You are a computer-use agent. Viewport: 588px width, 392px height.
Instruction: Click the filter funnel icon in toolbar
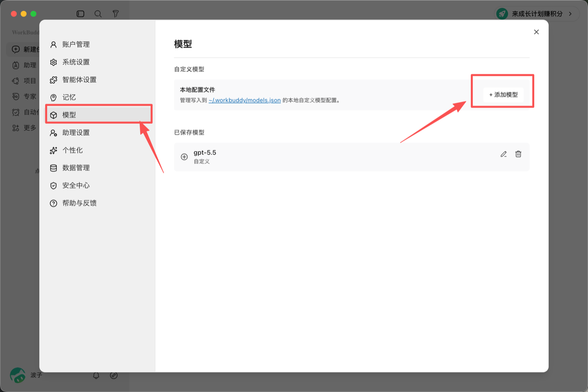click(116, 14)
